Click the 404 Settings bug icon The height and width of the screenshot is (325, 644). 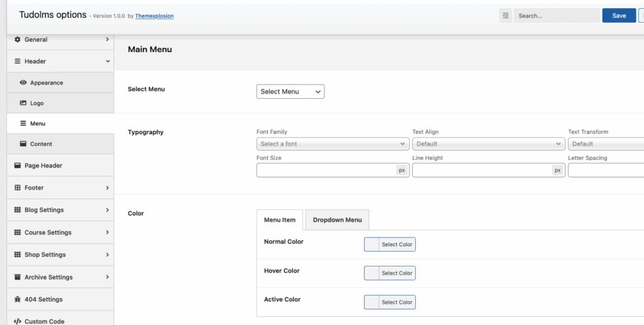point(17,299)
